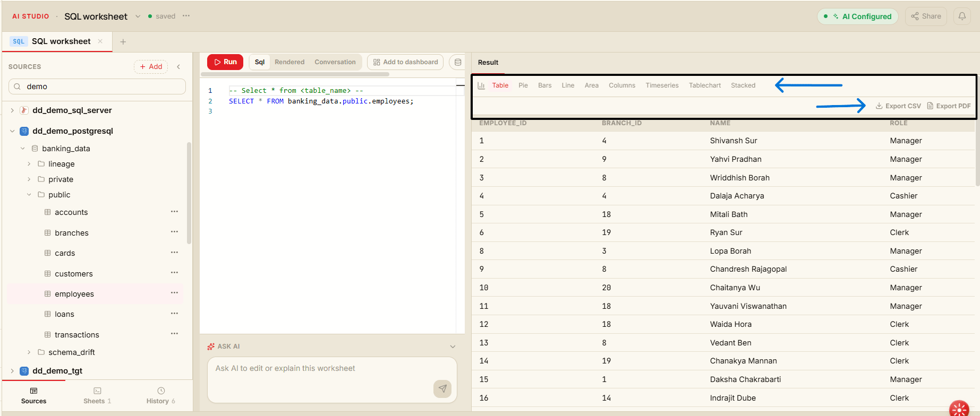Open options menu for customers table

pyautogui.click(x=174, y=273)
